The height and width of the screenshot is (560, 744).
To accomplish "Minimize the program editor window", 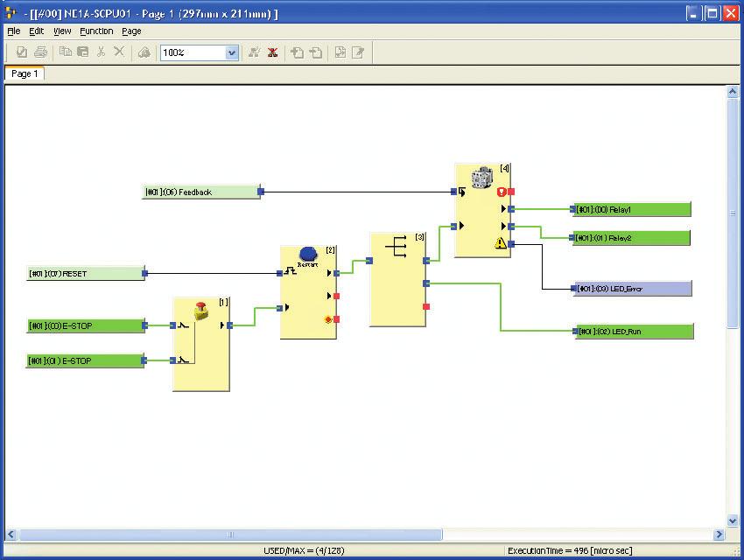I will 693,13.
